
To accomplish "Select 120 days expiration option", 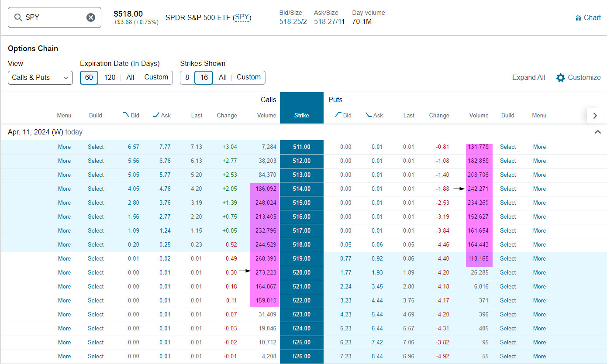I will (x=110, y=78).
